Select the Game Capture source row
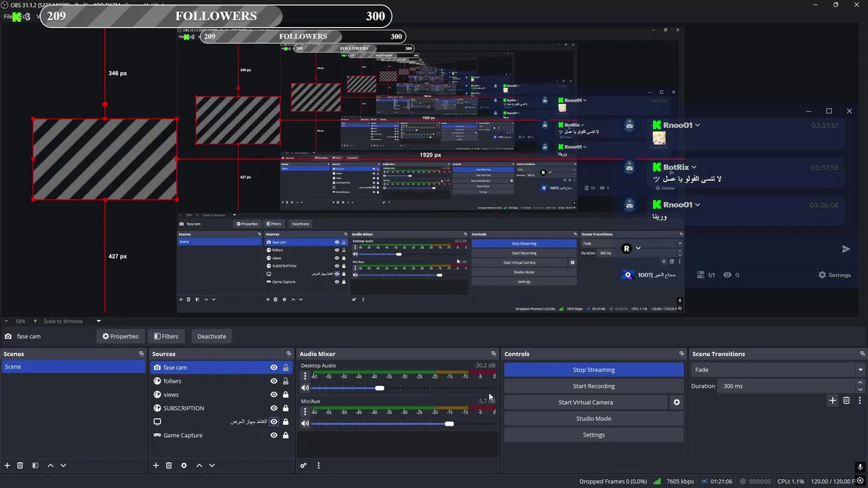Viewport: 868px width, 488px height. click(x=222, y=435)
